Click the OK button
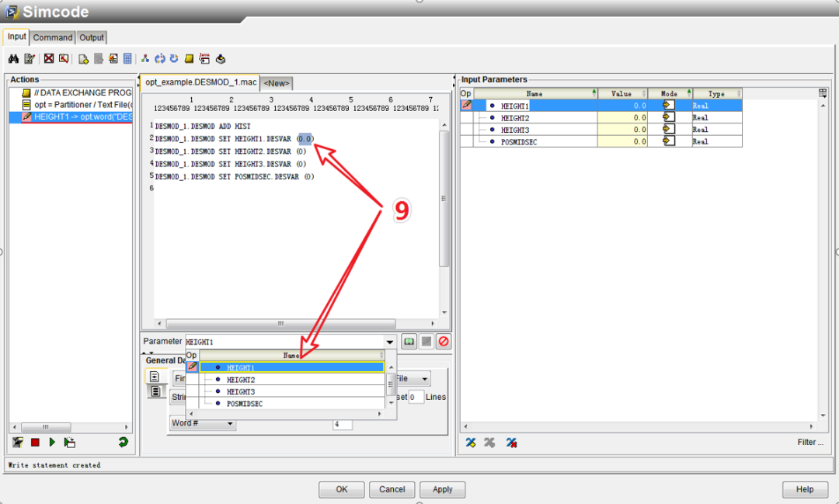This screenshot has height=504, width=839. (x=341, y=489)
